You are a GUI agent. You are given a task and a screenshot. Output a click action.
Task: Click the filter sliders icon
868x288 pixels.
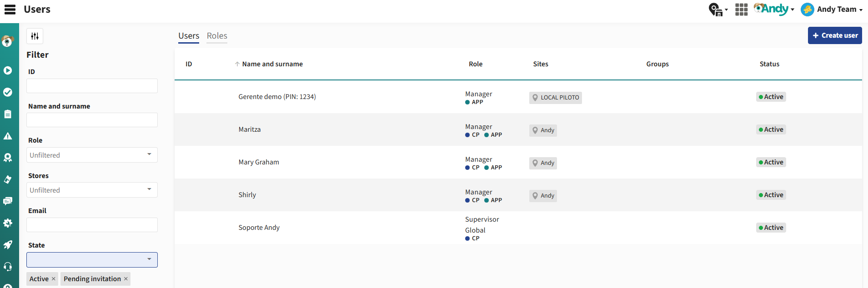point(35,36)
